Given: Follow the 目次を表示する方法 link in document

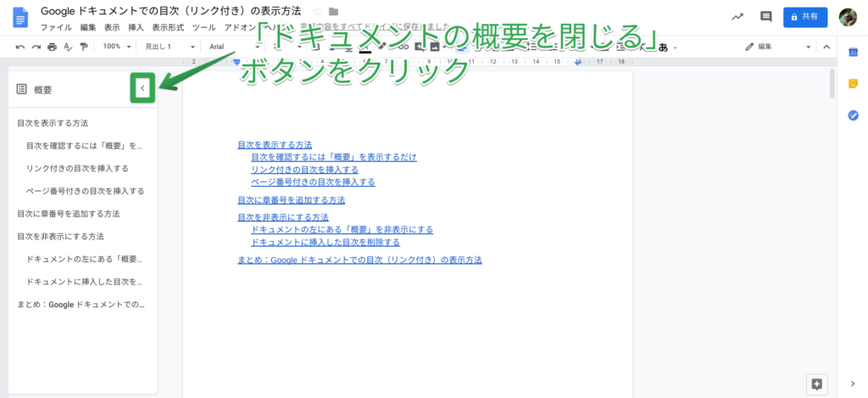Looking at the screenshot, I should (275, 144).
